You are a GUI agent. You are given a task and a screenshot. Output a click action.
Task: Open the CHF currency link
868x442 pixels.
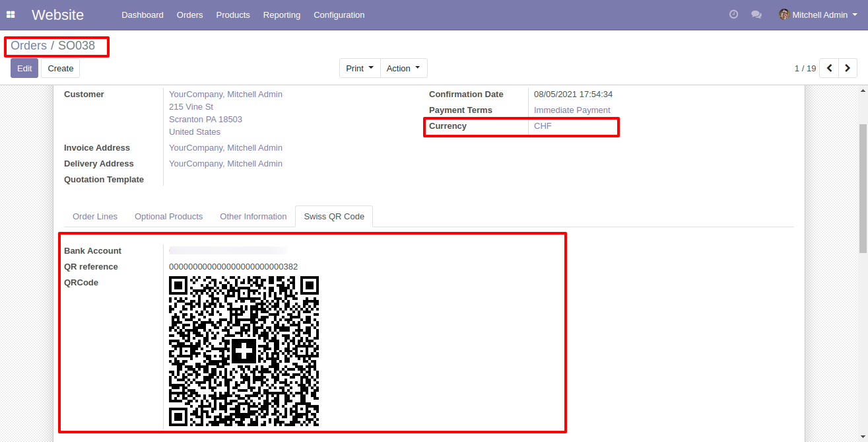point(543,126)
